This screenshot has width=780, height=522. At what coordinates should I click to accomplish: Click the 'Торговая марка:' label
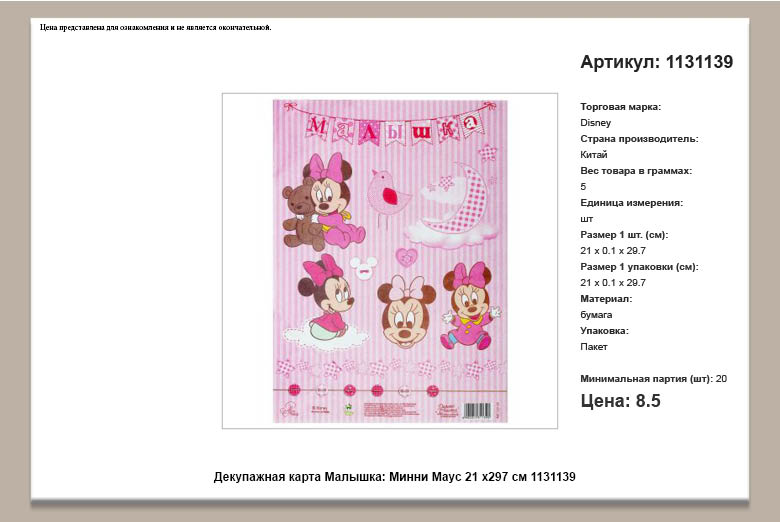tap(620, 106)
